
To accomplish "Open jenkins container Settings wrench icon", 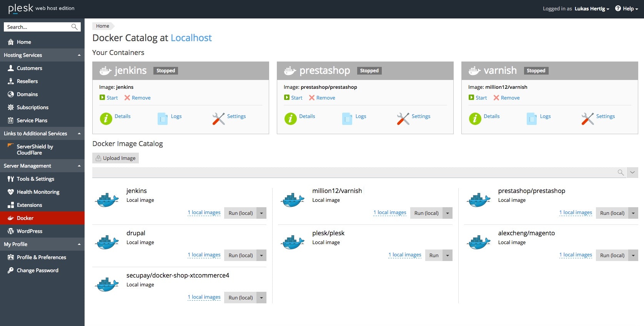I will [218, 119].
